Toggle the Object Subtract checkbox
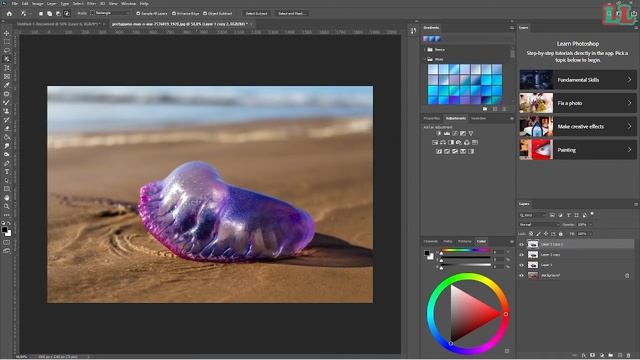The image size is (640, 360). point(205,13)
